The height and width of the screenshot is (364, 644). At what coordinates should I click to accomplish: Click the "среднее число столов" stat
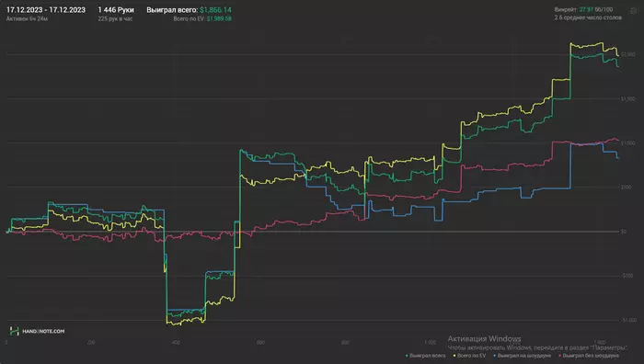[x=588, y=17]
